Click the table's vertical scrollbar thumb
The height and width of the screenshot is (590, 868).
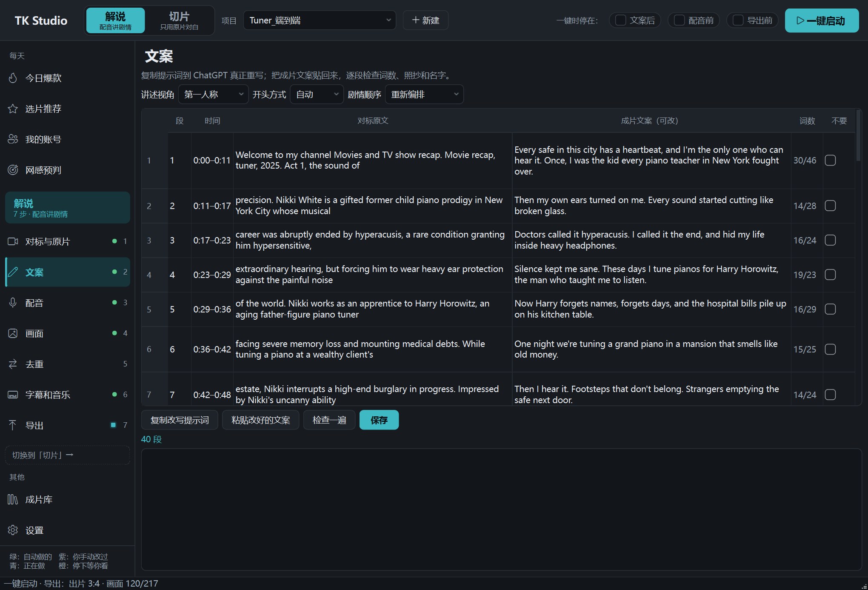859,135
